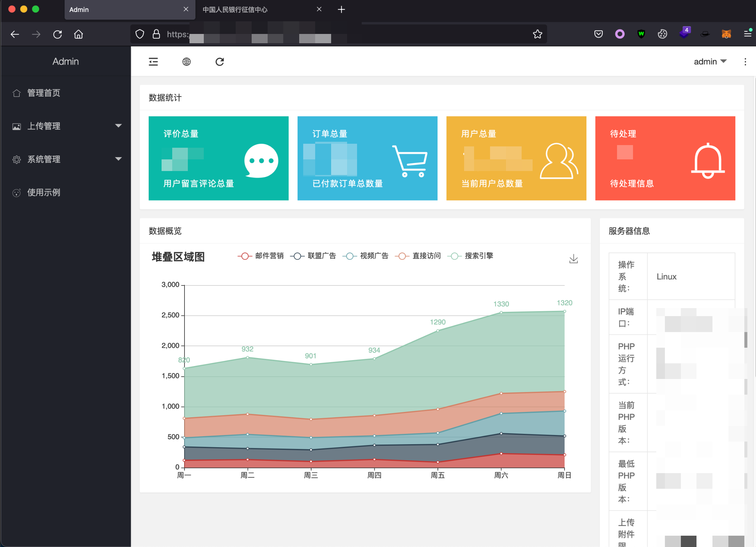Collapse sidebar with menu-fold icon
The image size is (756, 547).
click(153, 62)
